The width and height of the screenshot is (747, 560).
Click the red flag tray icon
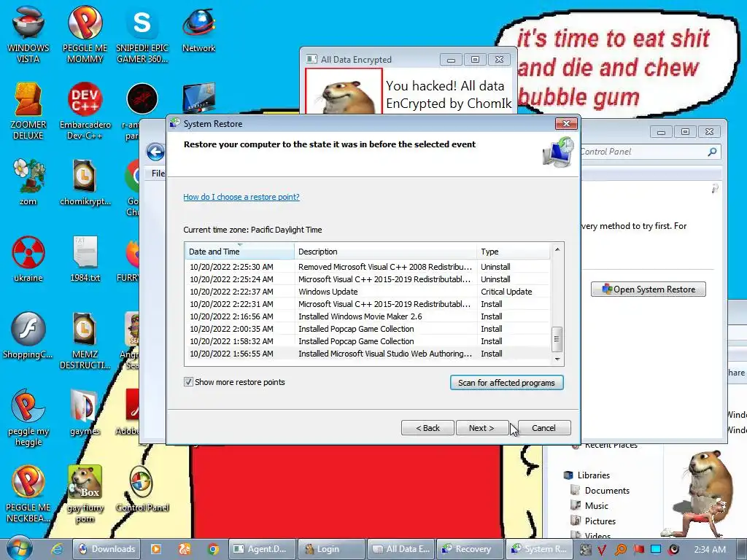(x=638, y=550)
